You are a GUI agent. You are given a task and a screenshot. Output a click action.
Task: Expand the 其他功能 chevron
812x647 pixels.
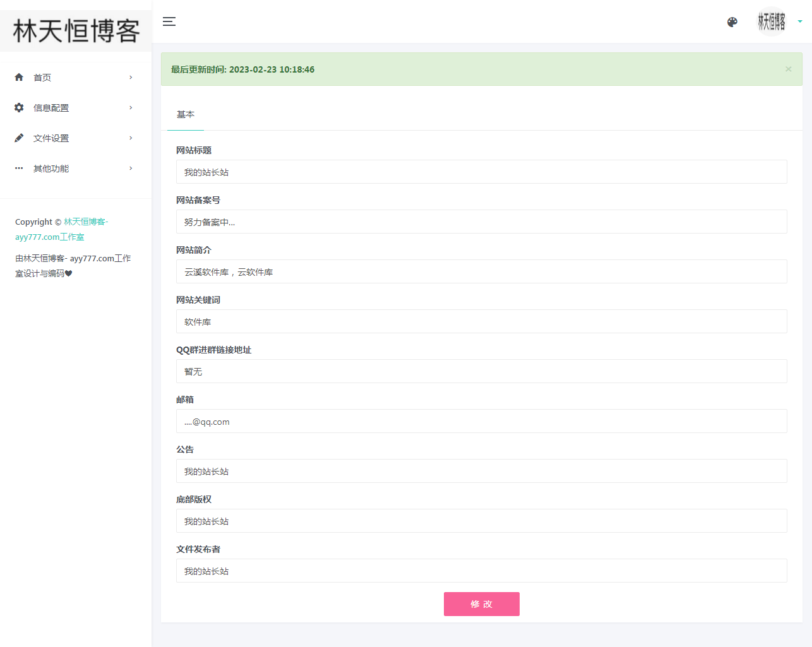coord(131,168)
